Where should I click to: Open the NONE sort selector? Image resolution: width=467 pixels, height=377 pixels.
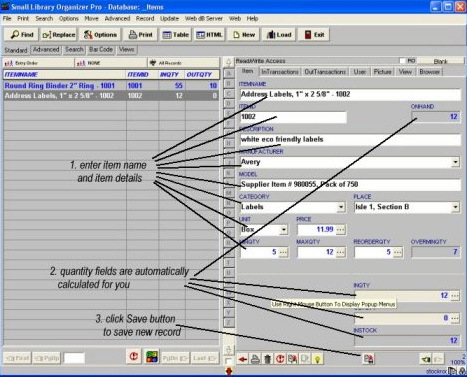111,63
